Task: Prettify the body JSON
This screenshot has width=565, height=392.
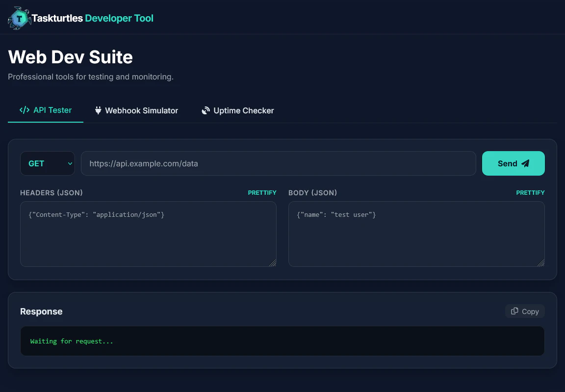Action: pos(530,192)
